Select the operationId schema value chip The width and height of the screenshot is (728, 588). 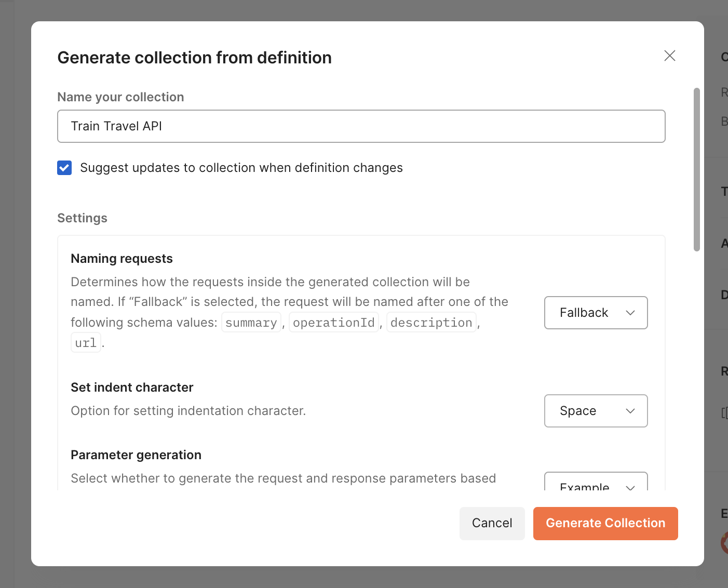tap(334, 322)
